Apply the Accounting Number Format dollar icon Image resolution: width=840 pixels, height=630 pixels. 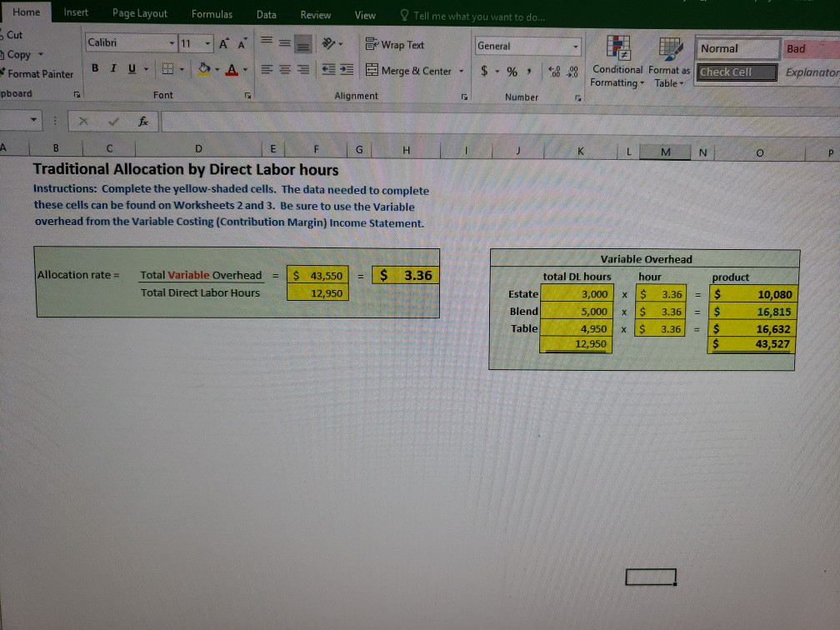486,69
